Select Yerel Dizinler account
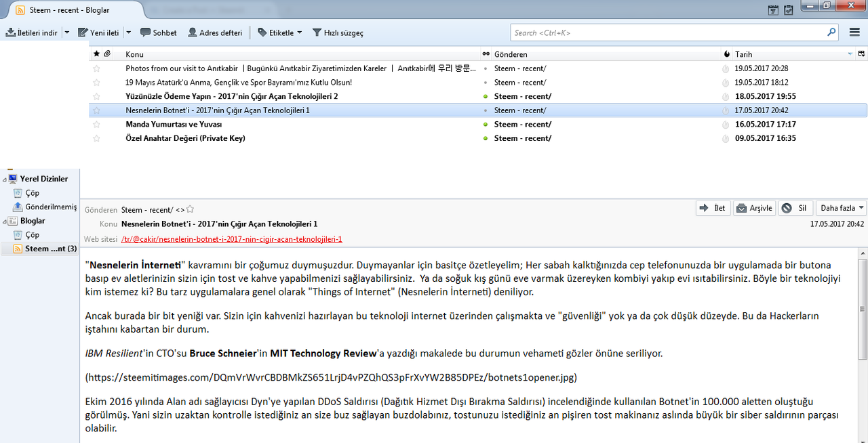Viewport: 868px width, 443px height. (x=44, y=179)
